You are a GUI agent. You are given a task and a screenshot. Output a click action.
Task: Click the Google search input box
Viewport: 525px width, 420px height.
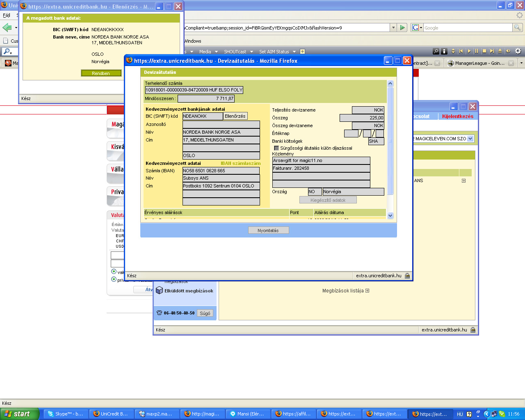pos(468,27)
